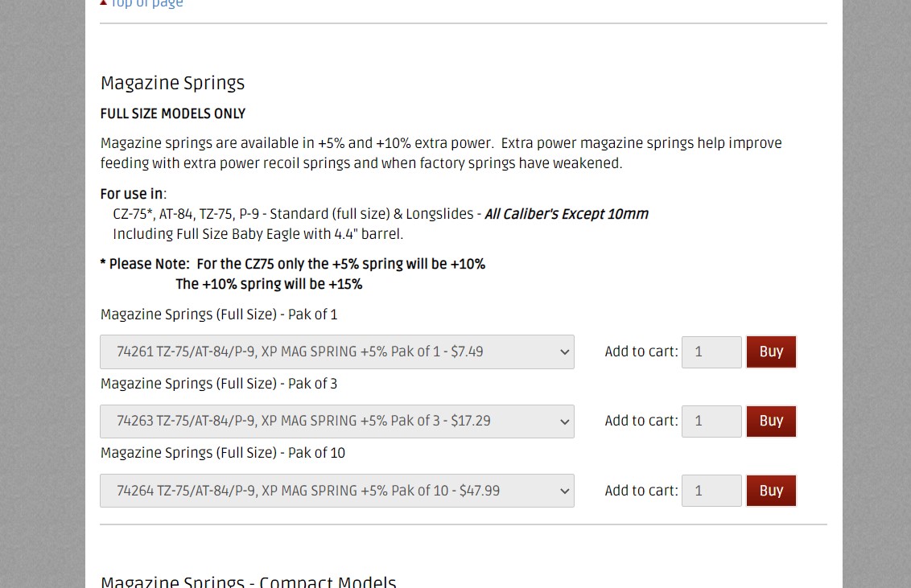This screenshot has width=911, height=588.
Task: Buy the Pak of 1 magazine spring
Action: point(771,352)
